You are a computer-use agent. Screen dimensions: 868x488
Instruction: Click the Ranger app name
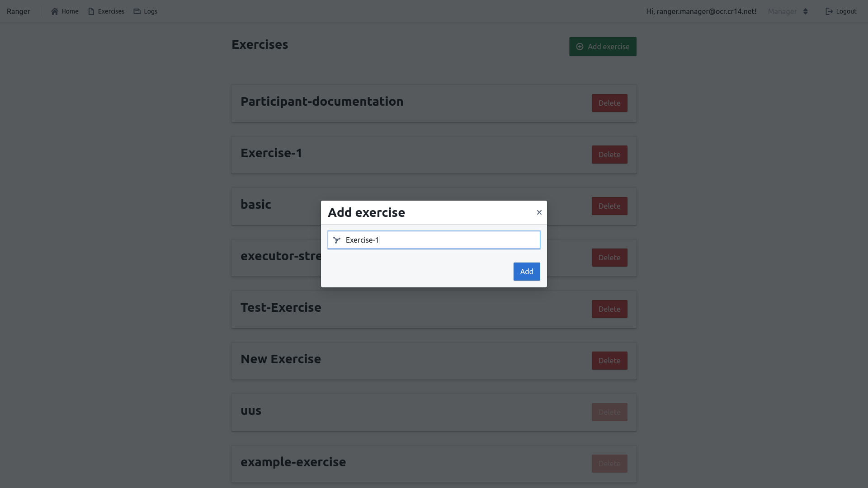(x=18, y=11)
